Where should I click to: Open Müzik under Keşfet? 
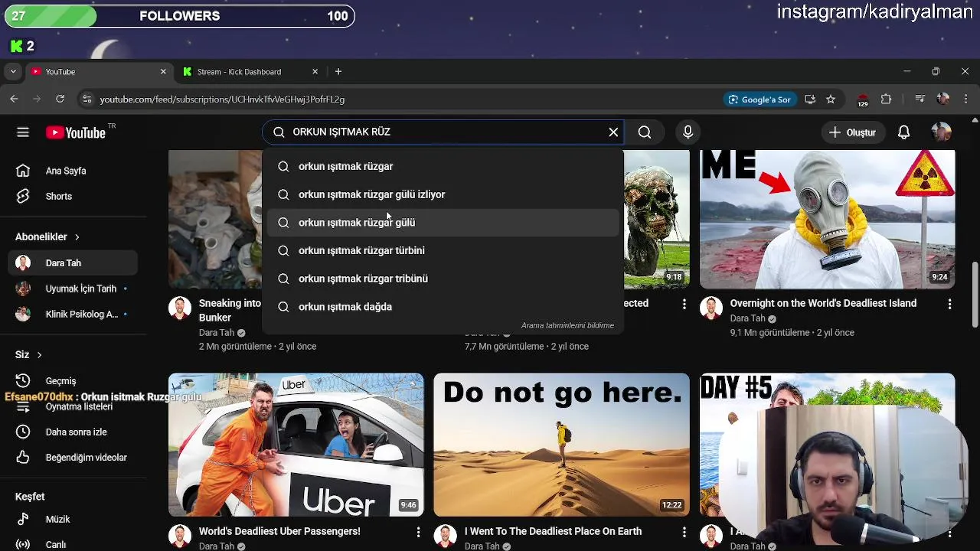click(x=73, y=519)
